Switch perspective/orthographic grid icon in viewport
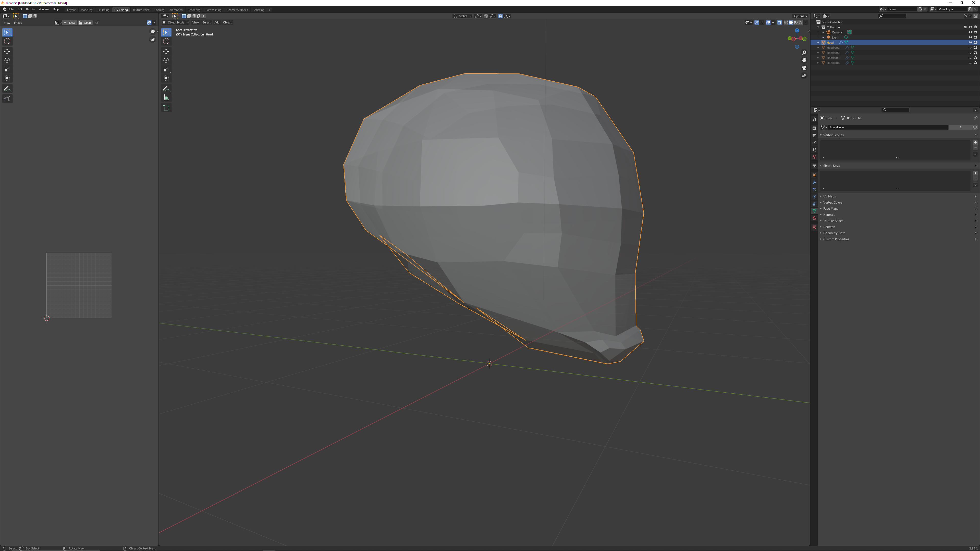The width and height of the screenshot is (980, 551). 804,76
